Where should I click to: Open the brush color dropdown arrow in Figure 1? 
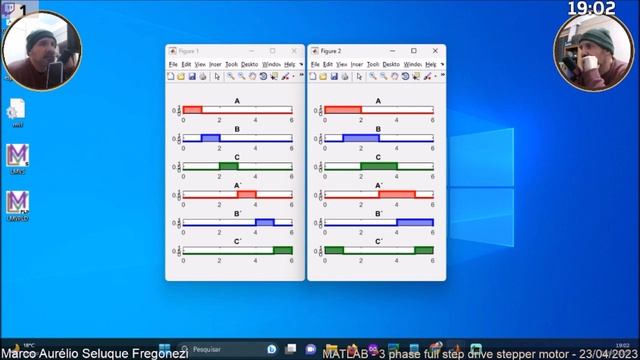tap(293, 76)
